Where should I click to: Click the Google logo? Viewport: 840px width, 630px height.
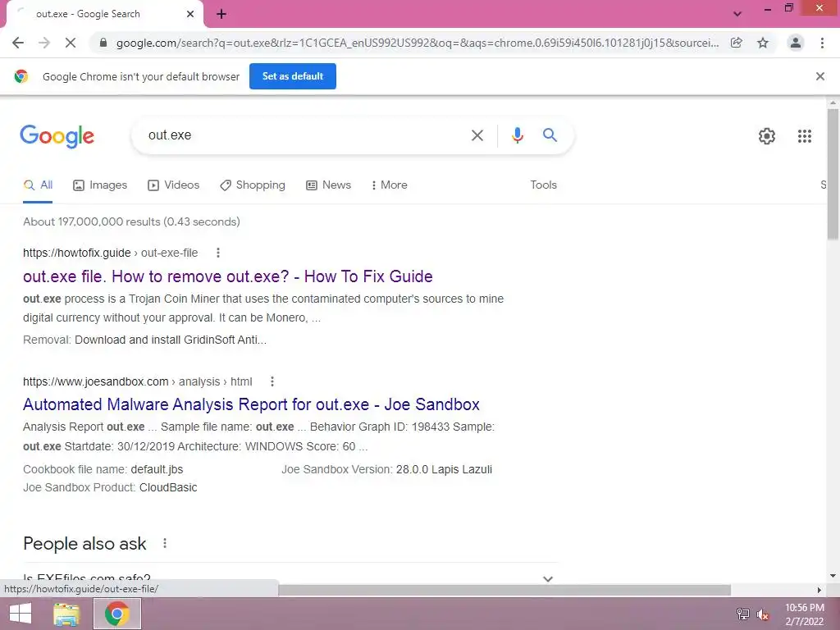tap(57, 136)
